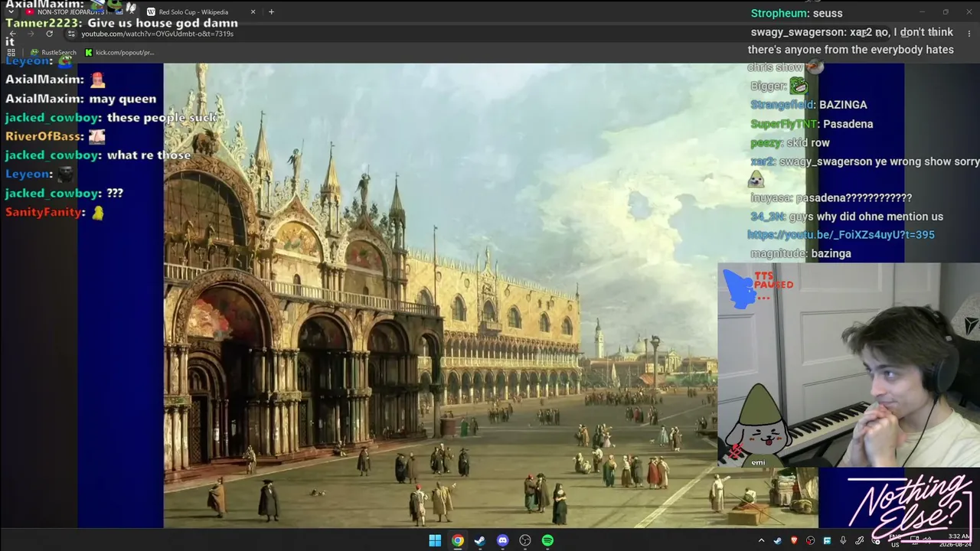Click Strangefield's 'BAZINGA' chat message
The width and height of the screenshot is (980, 551).
coord(808,105)
